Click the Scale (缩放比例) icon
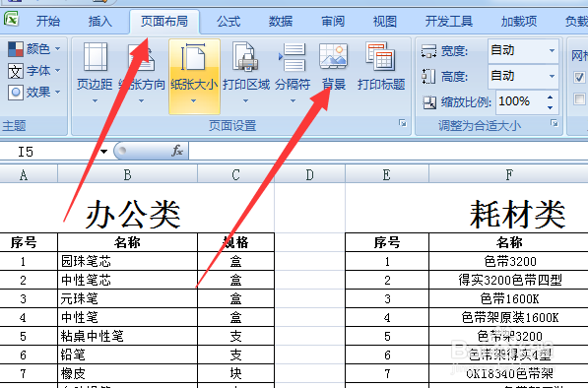The image size is (588, 388). [x=429, y=102]
